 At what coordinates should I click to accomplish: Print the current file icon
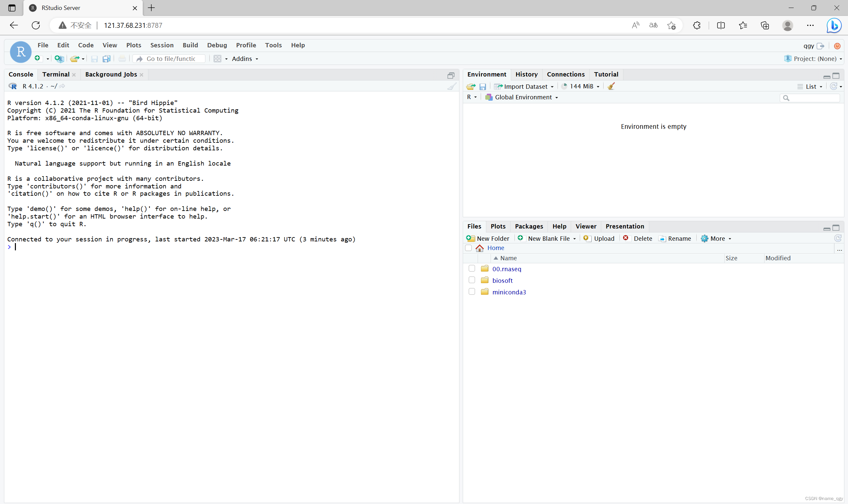pos(122,59)
